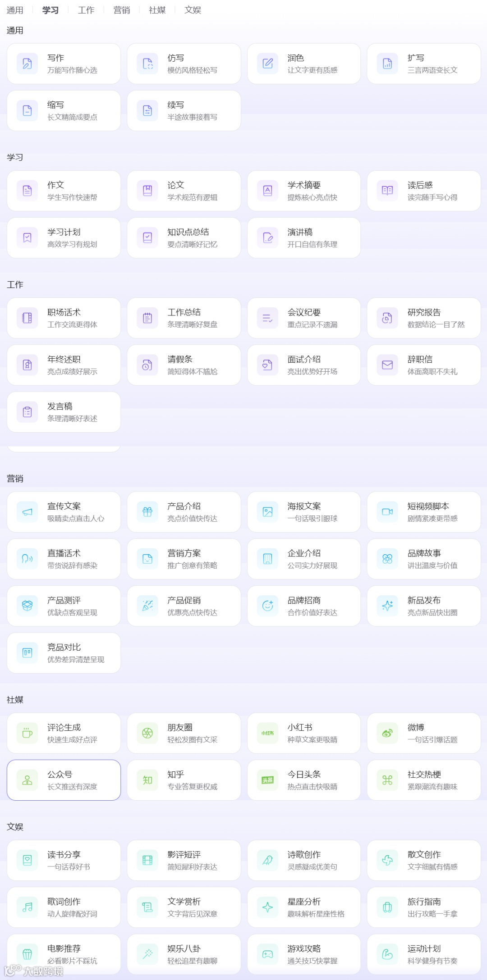Click the 产品介绍 gift icon
Image resolution: width=487 pixels, height=980 pixels.
click(147, 512)
